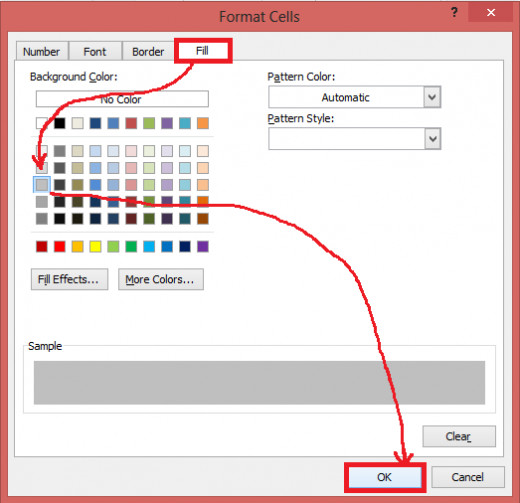The image size is (520, 503).
Task: Click the Fill Effects button
Action: tap(69, 279)
